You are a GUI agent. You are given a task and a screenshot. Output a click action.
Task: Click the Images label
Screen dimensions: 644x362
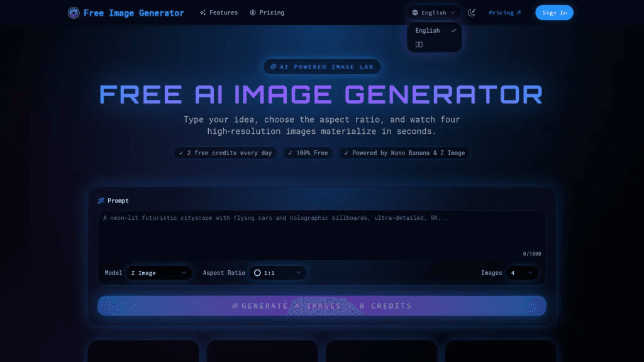click(x=492, y=273)
